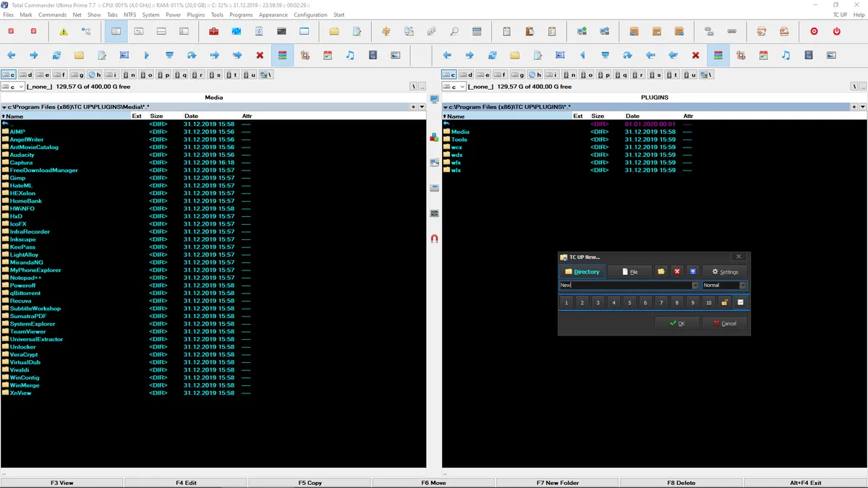The height and width of the screenshot is (488, 868).
Task: Sort left panel by Date column header
Action: pyautogui.click(x=191, y=116)
